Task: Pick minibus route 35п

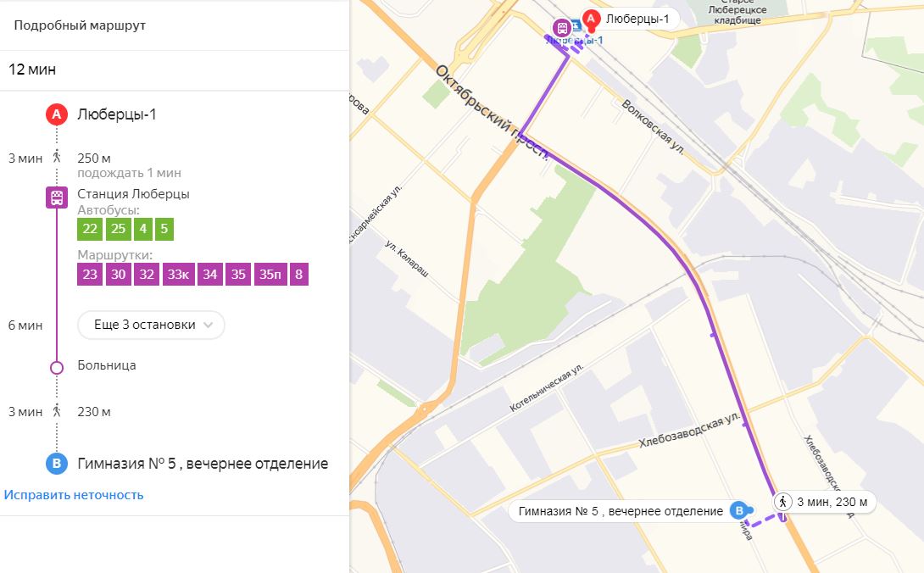Action: (x=270, y=275)
